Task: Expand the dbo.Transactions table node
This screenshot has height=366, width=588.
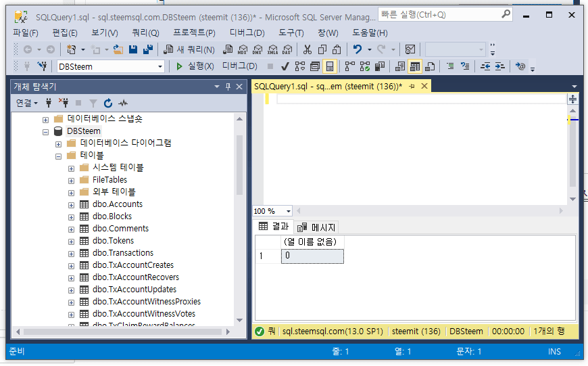Action: pos(71,254)
